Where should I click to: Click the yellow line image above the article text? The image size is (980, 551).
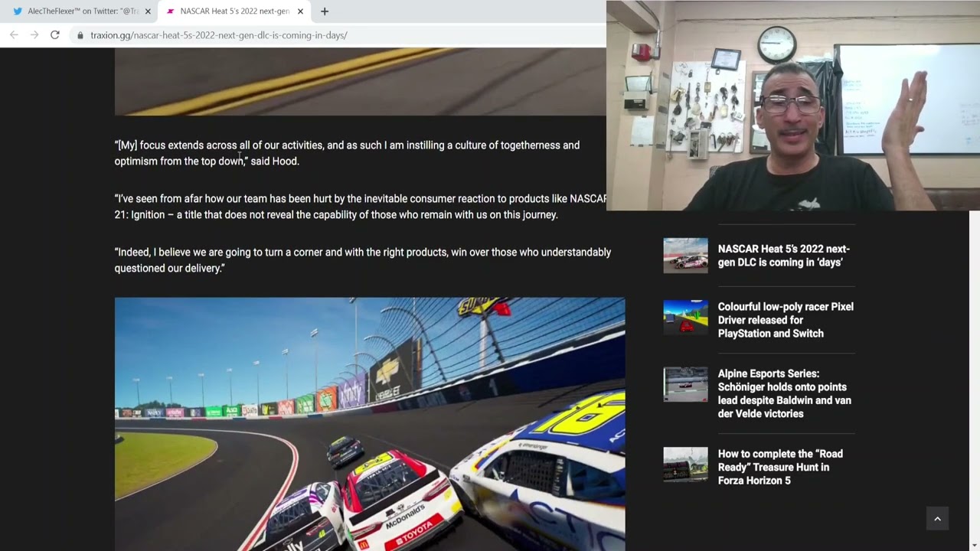(x=360, y=81)
